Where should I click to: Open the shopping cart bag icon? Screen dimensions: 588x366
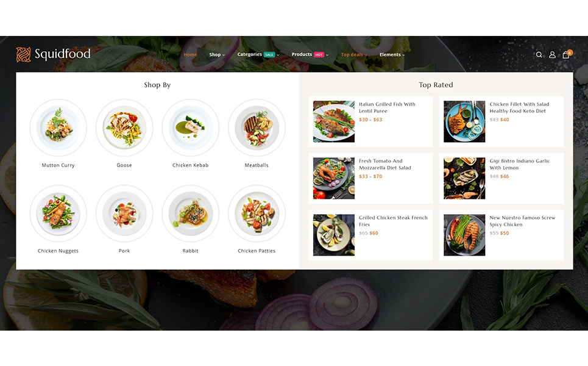tap(566, 55)
